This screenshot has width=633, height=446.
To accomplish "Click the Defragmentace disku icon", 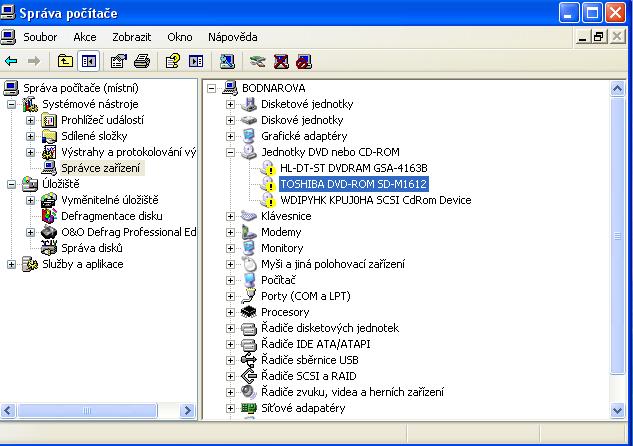I will point(49,216).
